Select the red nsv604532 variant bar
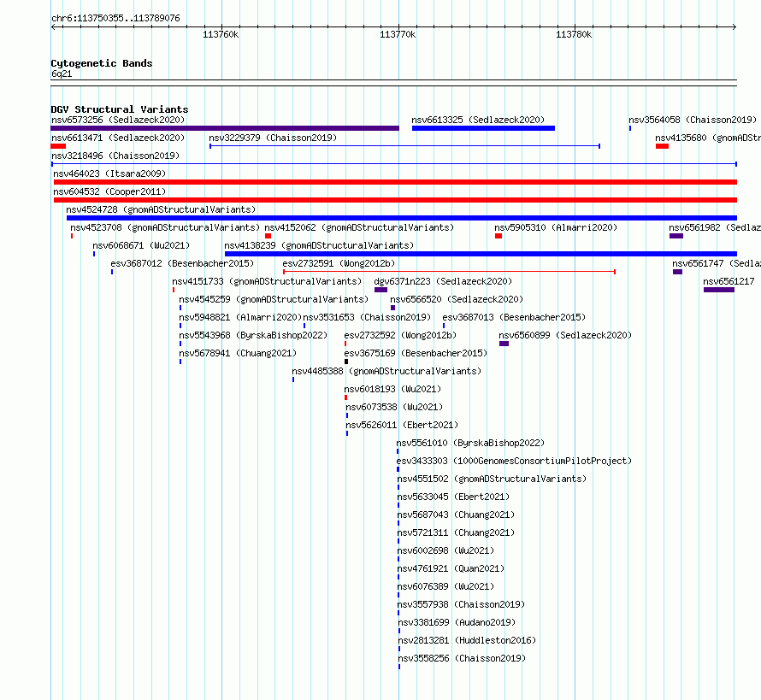The image size is (761, 700). pyautogui.click(x=395, y=200)
